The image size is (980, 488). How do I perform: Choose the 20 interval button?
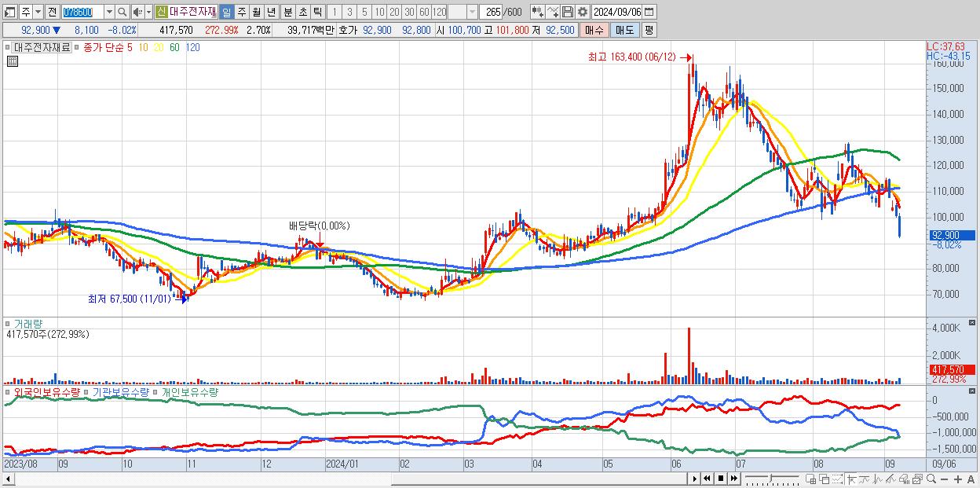point(394,13)
